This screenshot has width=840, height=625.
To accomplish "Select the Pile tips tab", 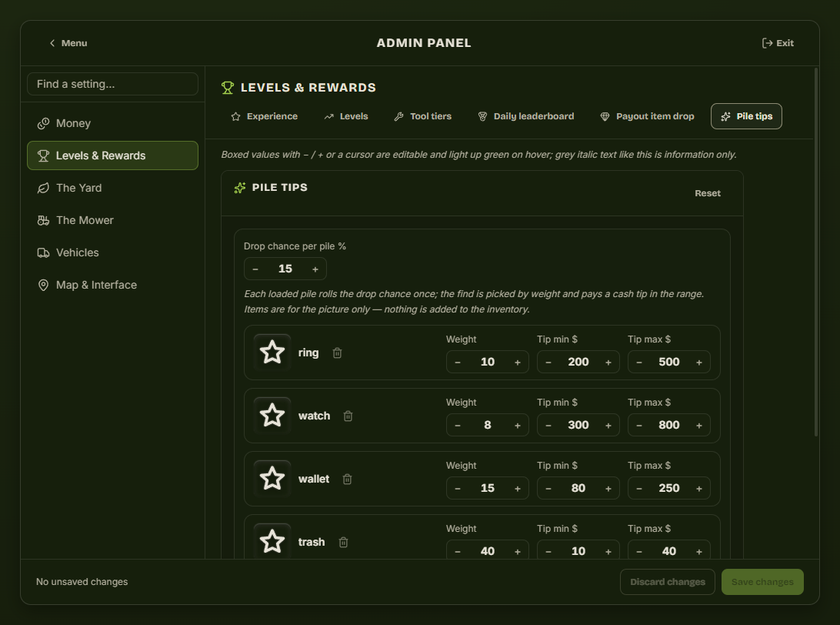I will click(x=746, y=116).
